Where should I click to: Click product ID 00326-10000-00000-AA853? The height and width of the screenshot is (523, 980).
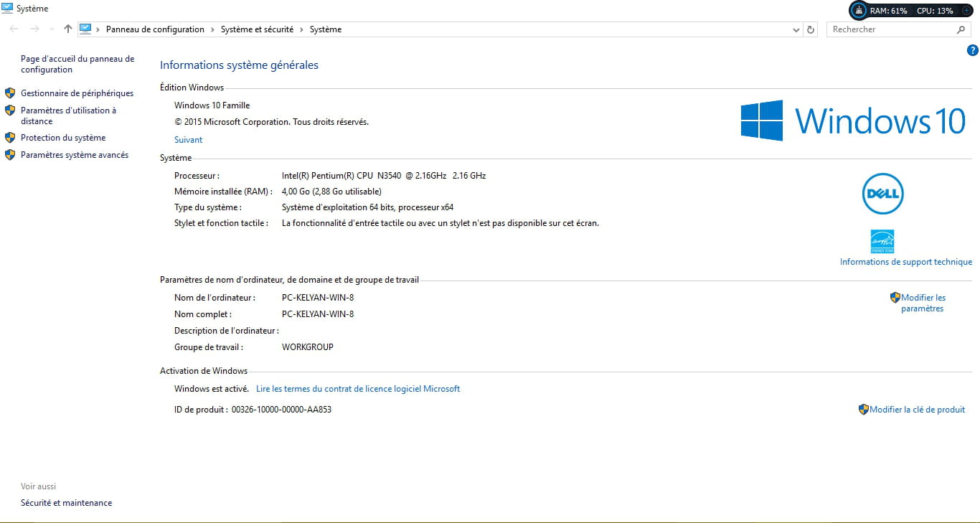click(x=281, y=410)
